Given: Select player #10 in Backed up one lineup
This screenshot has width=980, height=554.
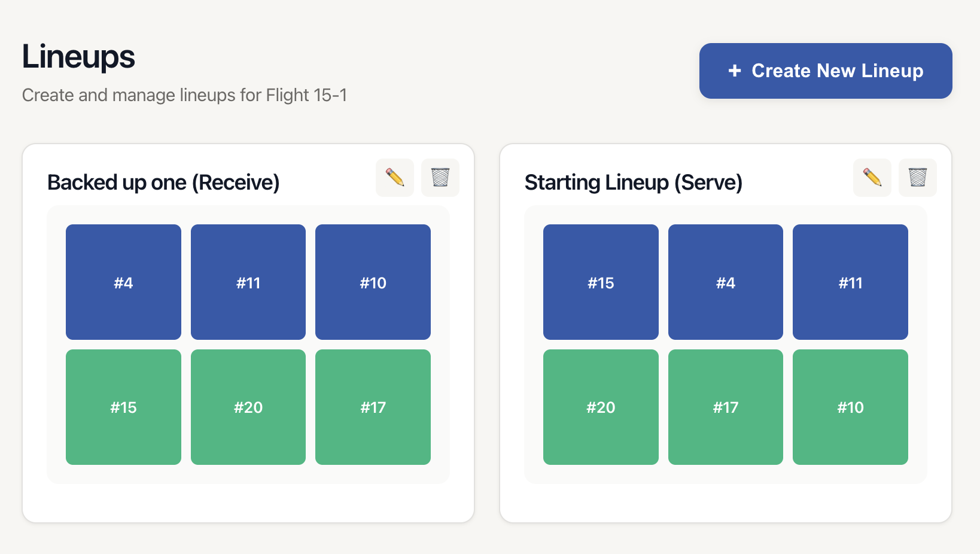Looking at the screenshot, I should click(x=372, y=282).
